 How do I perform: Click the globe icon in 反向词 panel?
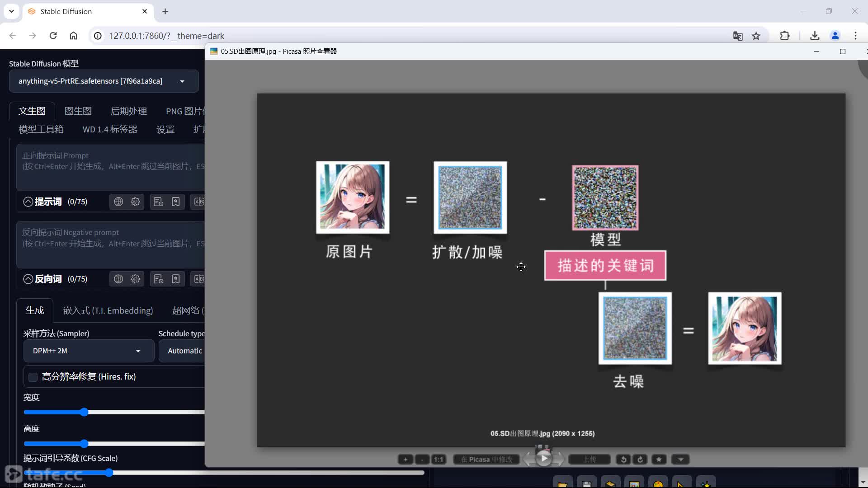coord(118,279)
